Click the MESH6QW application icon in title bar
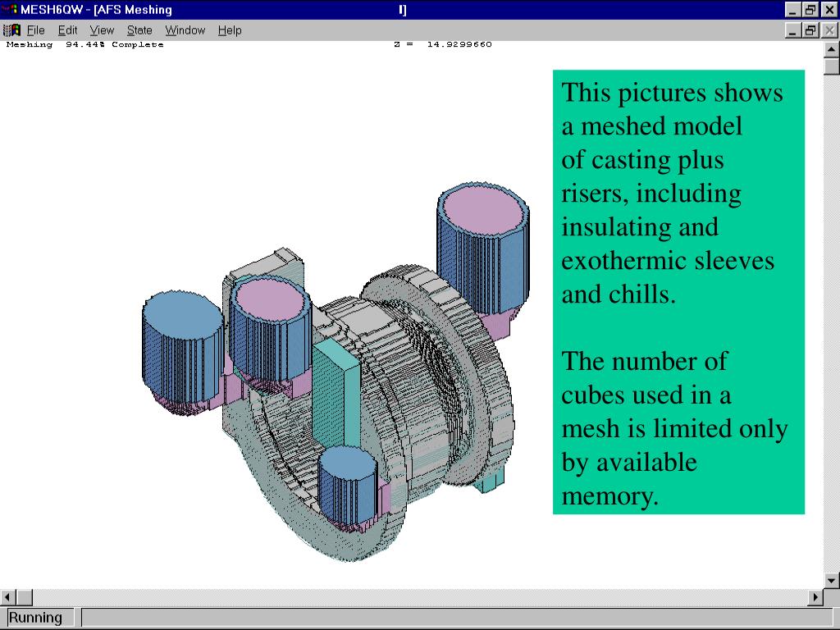 coord(10,9)
